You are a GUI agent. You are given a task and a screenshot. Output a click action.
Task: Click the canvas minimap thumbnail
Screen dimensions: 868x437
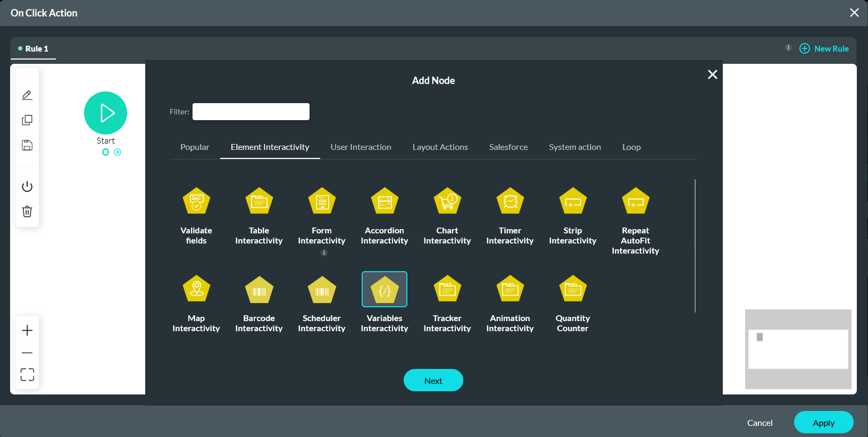pyautogui.click(x=798, y=349)
